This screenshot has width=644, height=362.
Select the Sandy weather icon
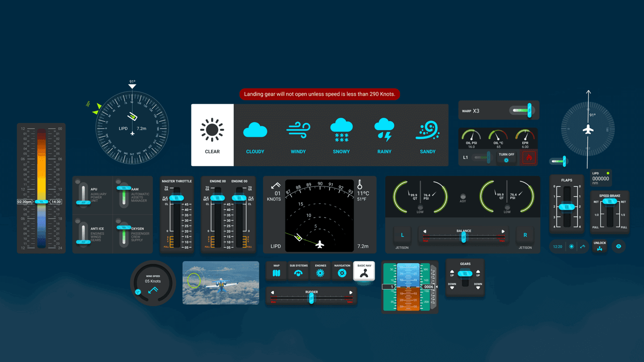coord(428,130)
